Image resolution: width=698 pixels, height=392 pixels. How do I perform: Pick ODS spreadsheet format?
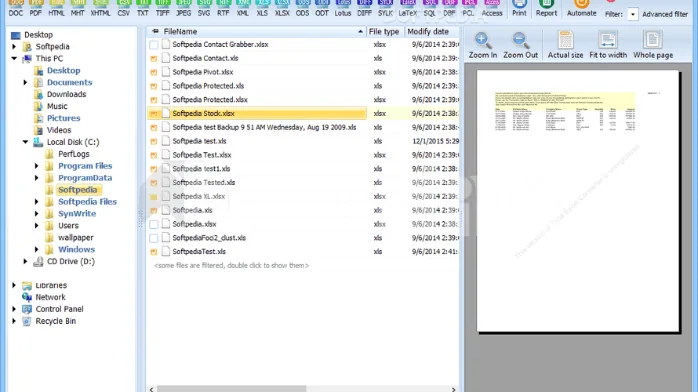[302, 8]
